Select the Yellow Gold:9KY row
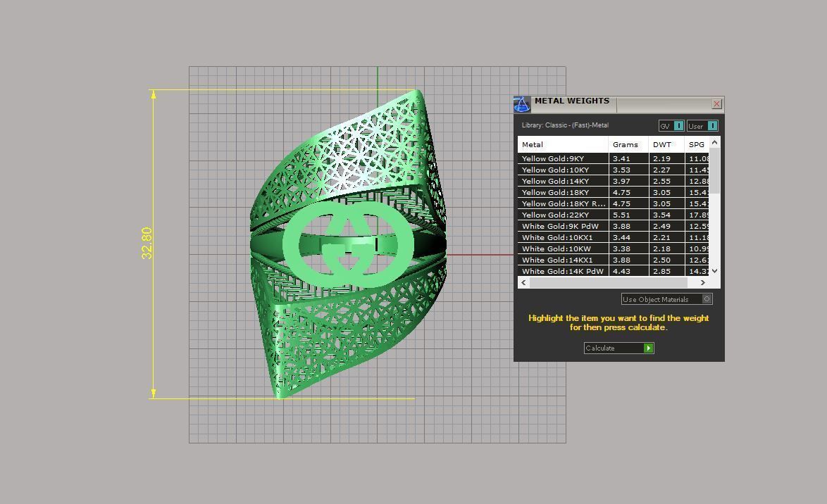The height and width of the screenshot is (504, 827). 614,158
